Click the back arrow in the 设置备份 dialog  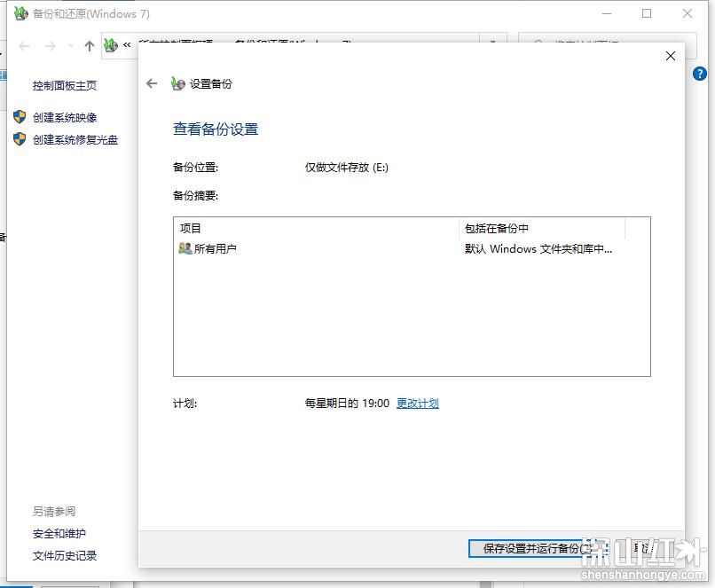point(152,84)
